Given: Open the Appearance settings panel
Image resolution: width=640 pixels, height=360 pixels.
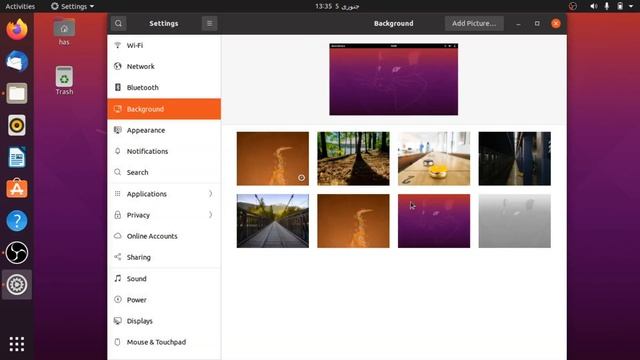Looking at the screenshot, I should tap(164, 130).
